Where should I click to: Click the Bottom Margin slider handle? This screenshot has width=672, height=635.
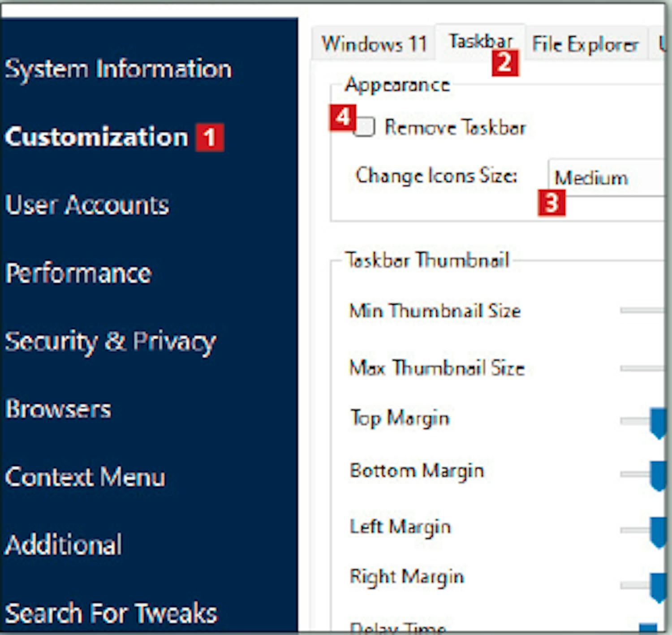(658, 475)
